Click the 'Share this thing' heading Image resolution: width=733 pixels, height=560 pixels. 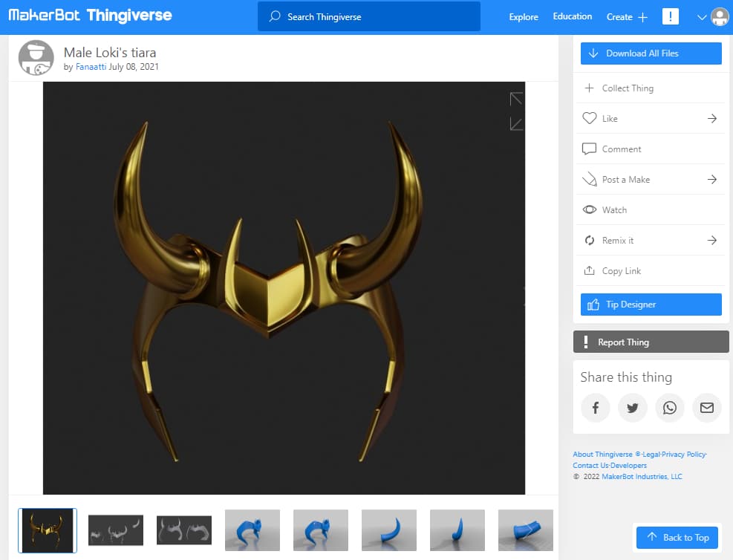tap(626, 377)
